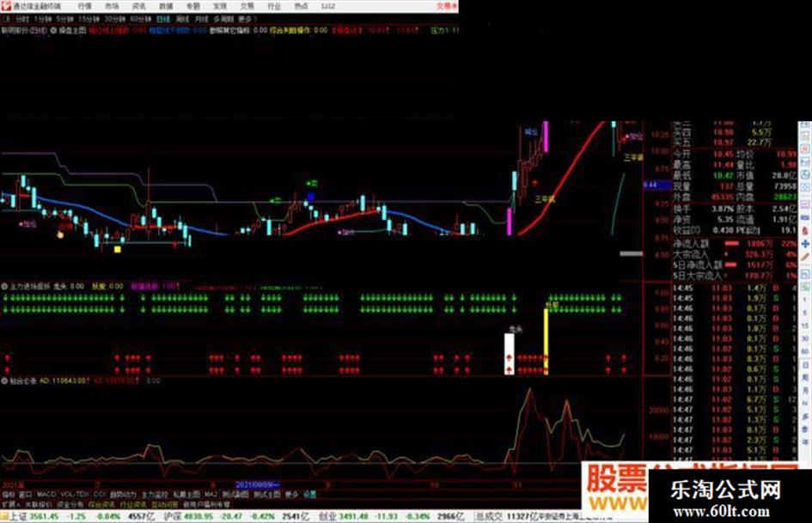The image size is (812, 523).
Task: Click the 最低 10.42 quote value
Action: pos(723,176)
